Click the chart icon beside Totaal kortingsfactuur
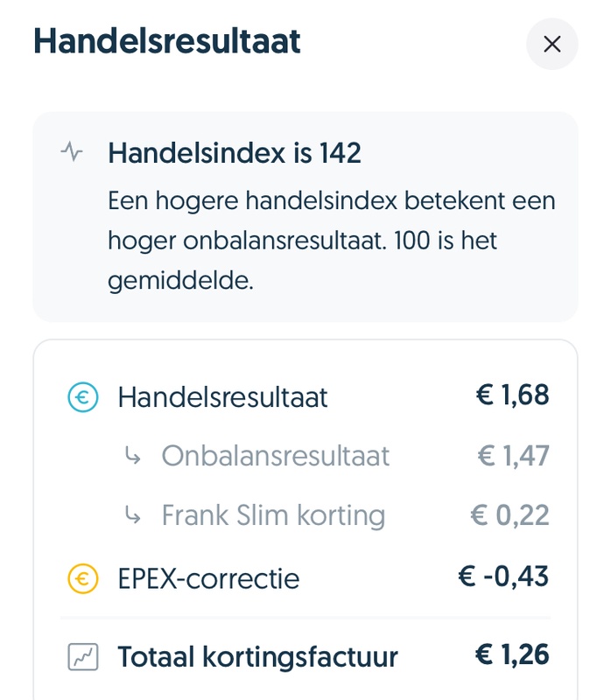 [82, 656]
